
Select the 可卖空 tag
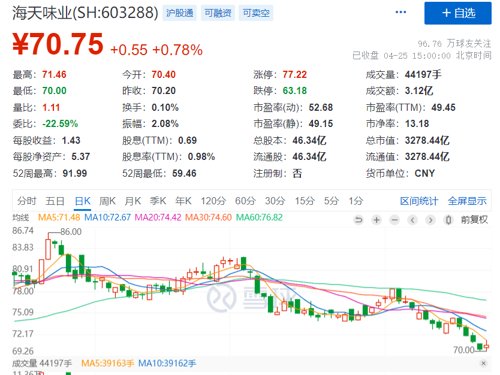[256, 13]
